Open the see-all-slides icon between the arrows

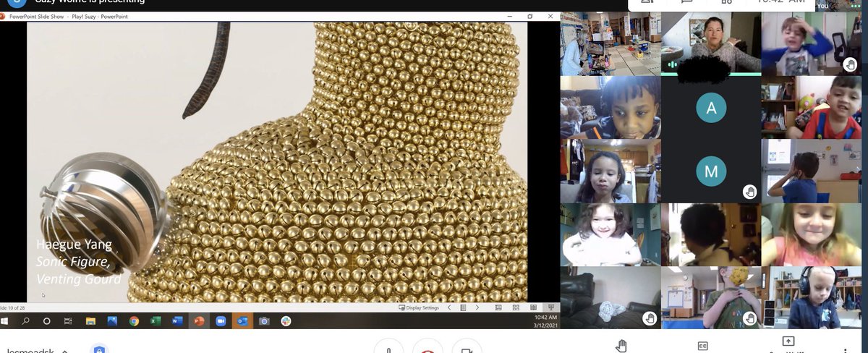point(463,307)
